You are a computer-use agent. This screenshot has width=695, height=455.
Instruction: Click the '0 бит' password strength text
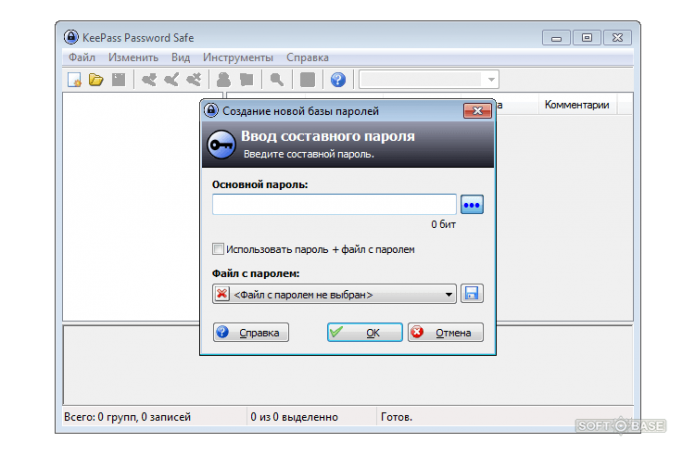tap(443, 225)
